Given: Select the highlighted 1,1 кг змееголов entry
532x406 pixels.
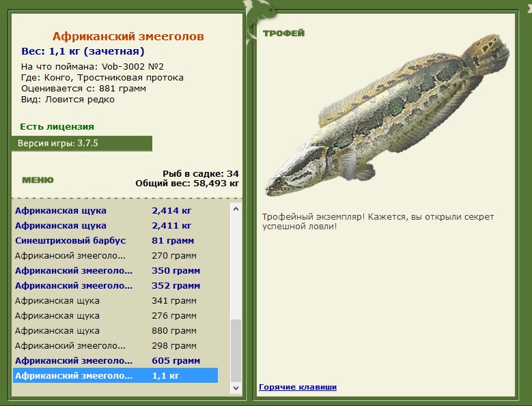Looking at the screenshot, I should pos(115,375).
